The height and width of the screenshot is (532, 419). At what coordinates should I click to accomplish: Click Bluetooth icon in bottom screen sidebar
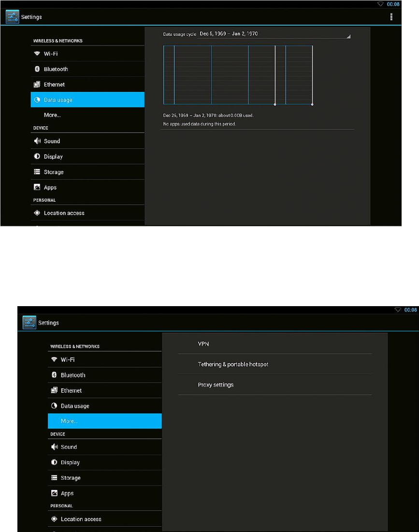coord(54,375)
